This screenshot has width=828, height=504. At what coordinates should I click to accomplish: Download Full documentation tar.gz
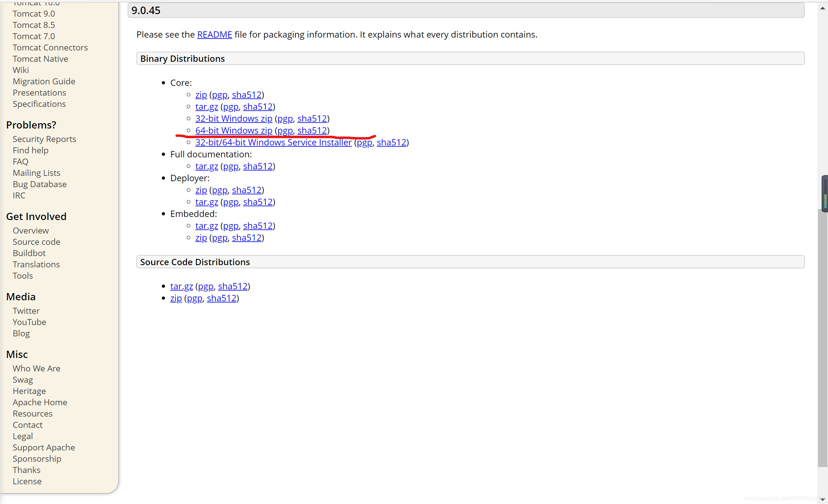point(207,166)
